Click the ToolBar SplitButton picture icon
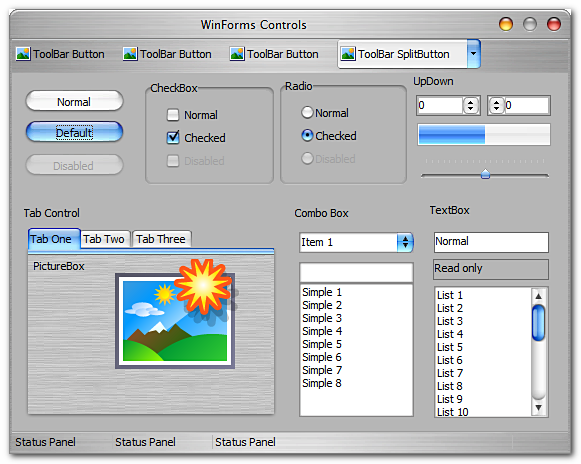This screenshot has height=464, width=581. [348, 54]
